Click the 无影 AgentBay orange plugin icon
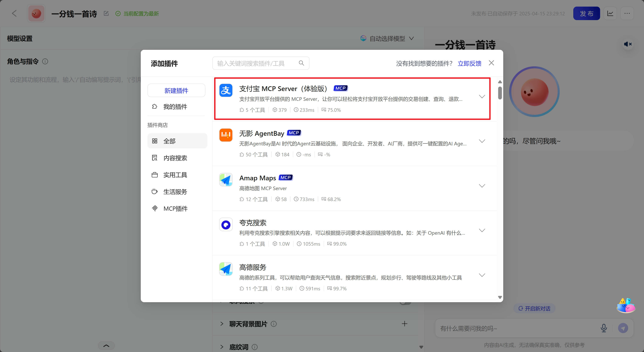The image size is (644, 352). point(226,135)
